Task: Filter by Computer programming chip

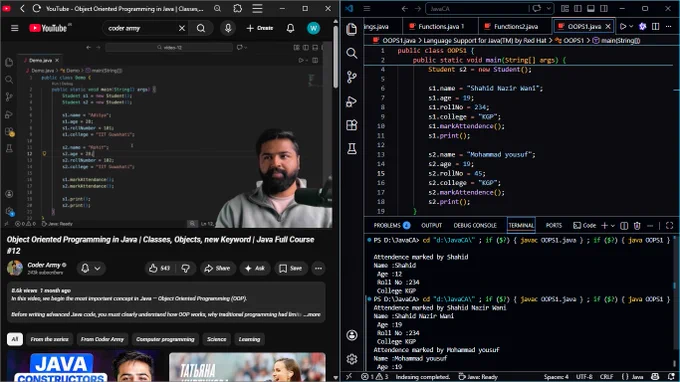Action: pyautogui.click(x=165, y=339)
